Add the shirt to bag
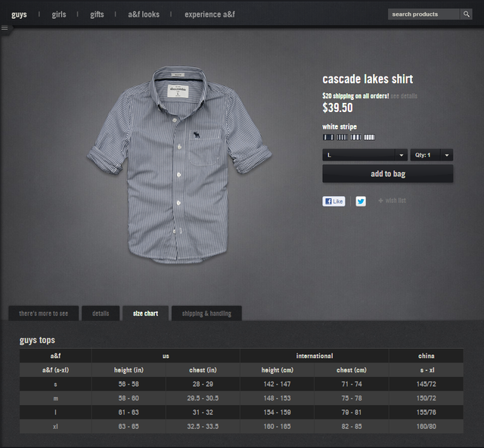 click(x=387, y=174)
